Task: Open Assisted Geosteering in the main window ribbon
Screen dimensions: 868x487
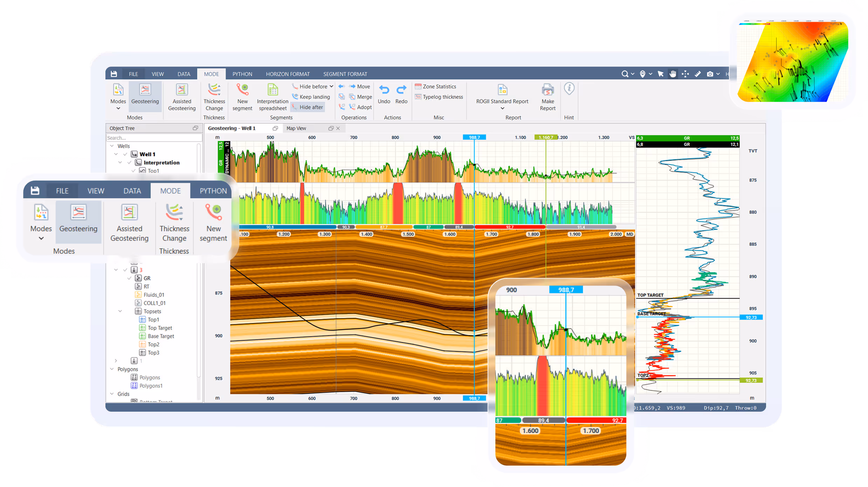Action: [182, 97]
